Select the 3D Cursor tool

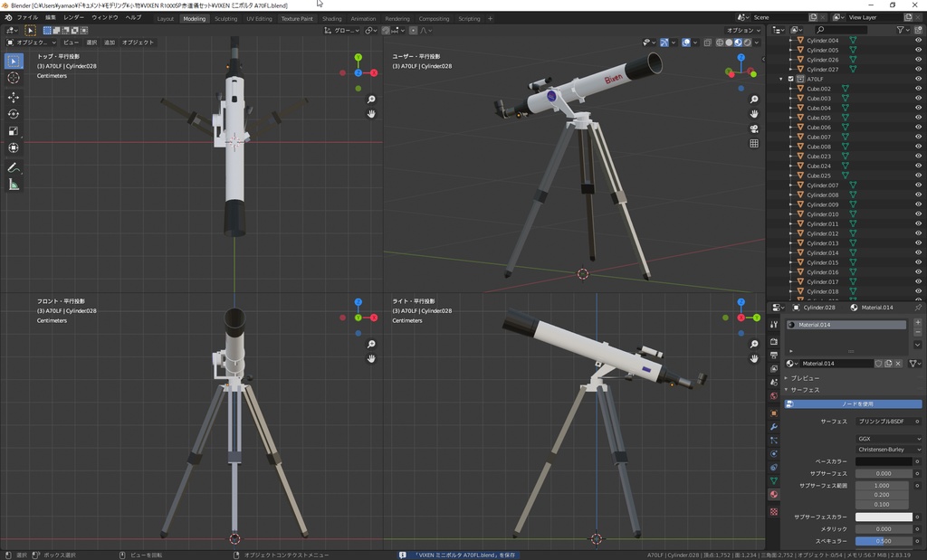(x=14, y=78)
